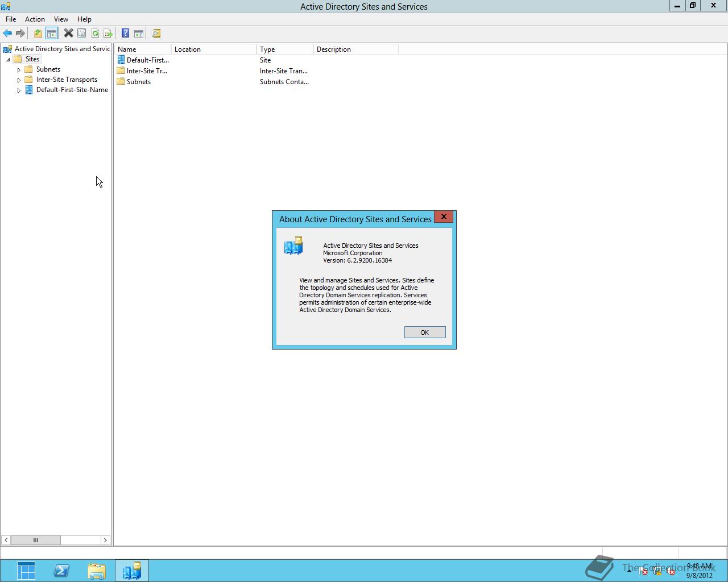728x582 pixels.
Task: Show hidden tray icons arrow
Action: 629,571
